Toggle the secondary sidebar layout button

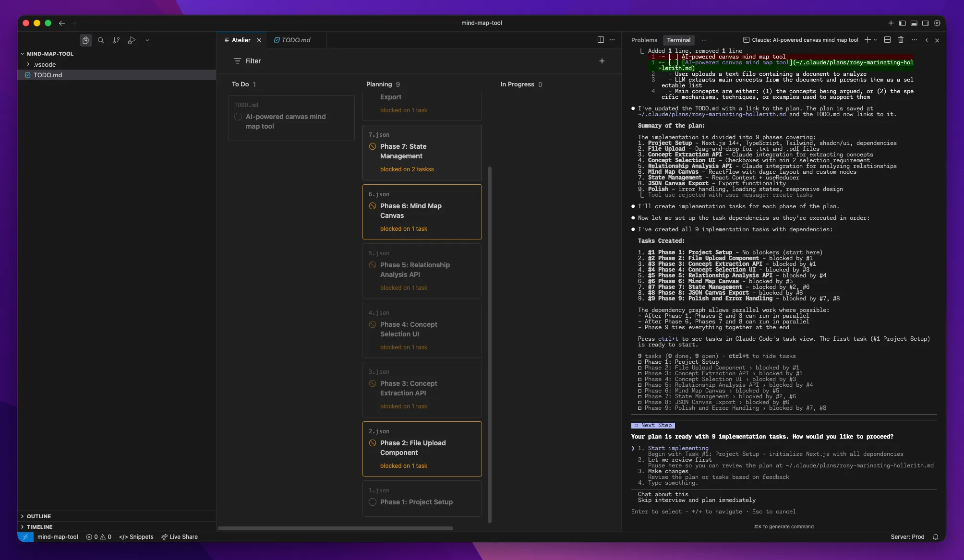(925, 23)
